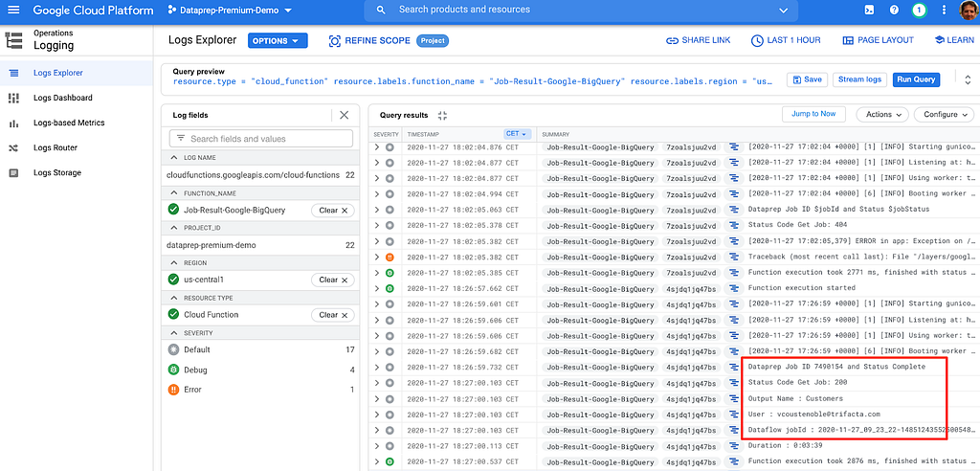Clear the Job-Result-Google-BigQuery filter
Screen dimensions: 980x471
point(332,211)
